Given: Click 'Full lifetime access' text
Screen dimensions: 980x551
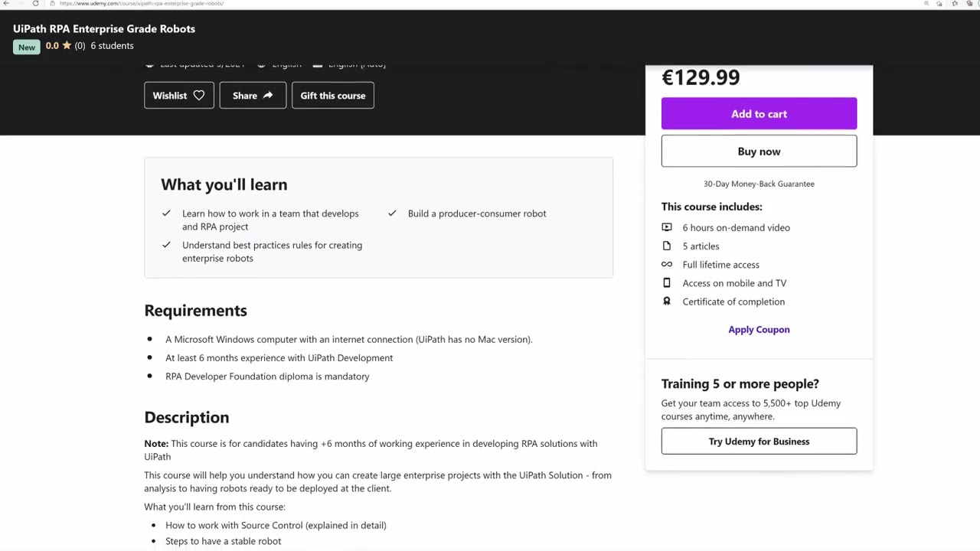Looking at the screenshot, I should pyautogui.click(x=721, y=265).
